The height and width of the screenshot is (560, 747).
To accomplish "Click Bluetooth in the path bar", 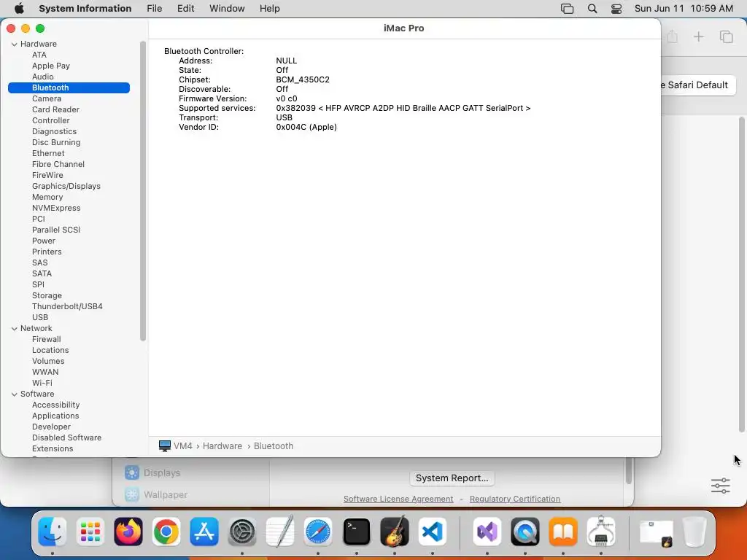I will pyautogui.click(x=274, y=446).
